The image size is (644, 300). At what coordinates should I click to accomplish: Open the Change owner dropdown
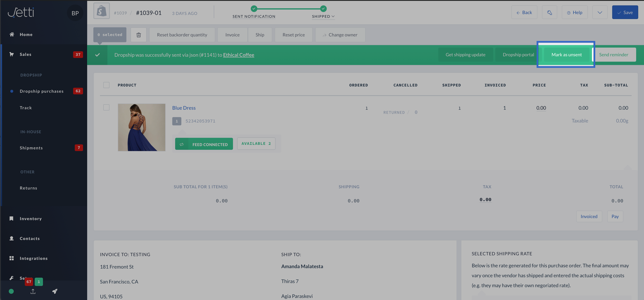point(340,35)
